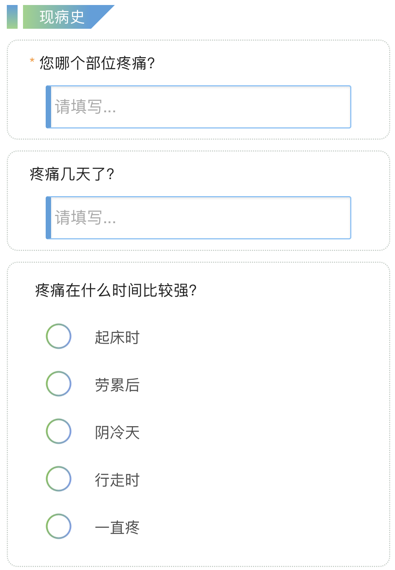Click the 起床时 option label text
Image resolution: width=395 pixels, height=570 pixels.
tap(117, 337)
